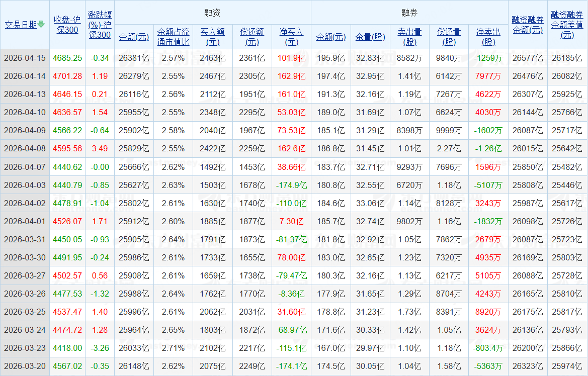Sort by 融券 余额(元) header
The width and height of the screenshot is (588, 376).
331,37
